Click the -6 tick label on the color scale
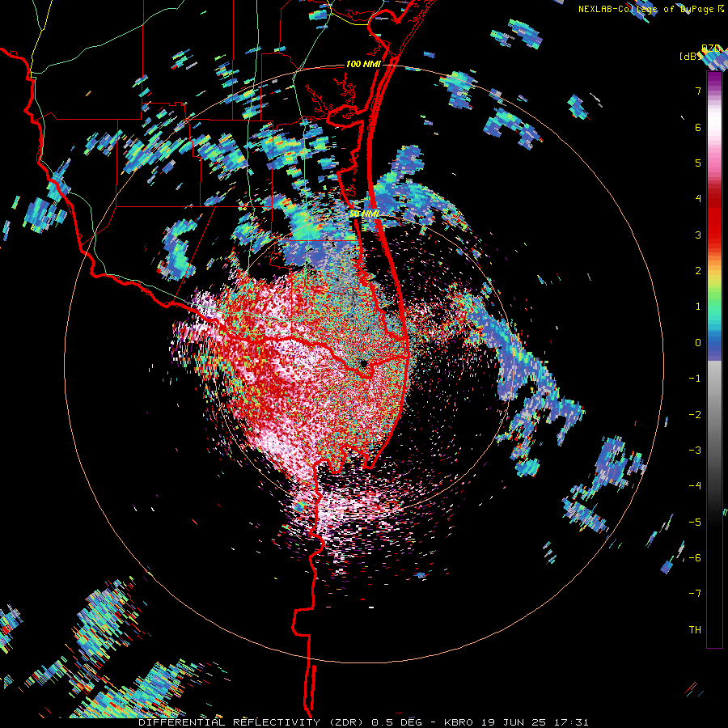728x728 pixels. 695,558
